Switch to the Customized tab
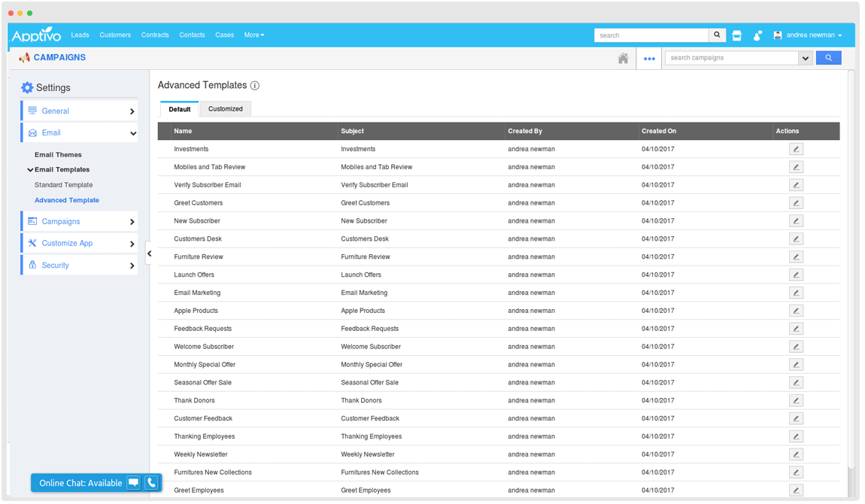Image resolution: width=865 pixels, height=504 pixels. pos(226,109)
